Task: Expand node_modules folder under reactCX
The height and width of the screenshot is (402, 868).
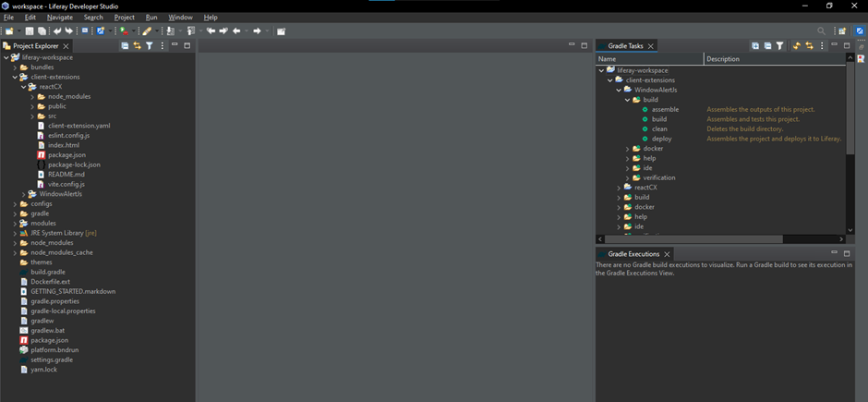Action: click(x=32, y=96)
